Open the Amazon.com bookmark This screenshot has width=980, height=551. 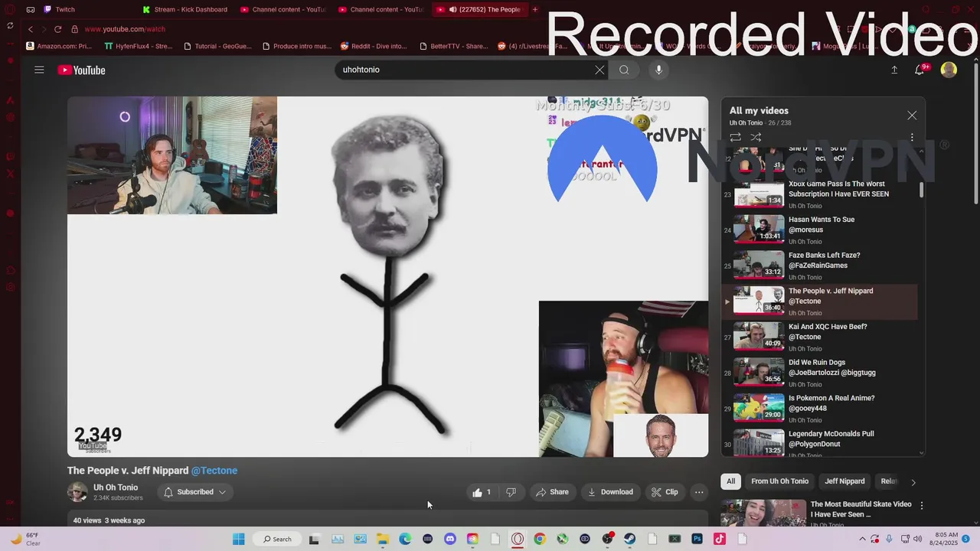(59, 46)
